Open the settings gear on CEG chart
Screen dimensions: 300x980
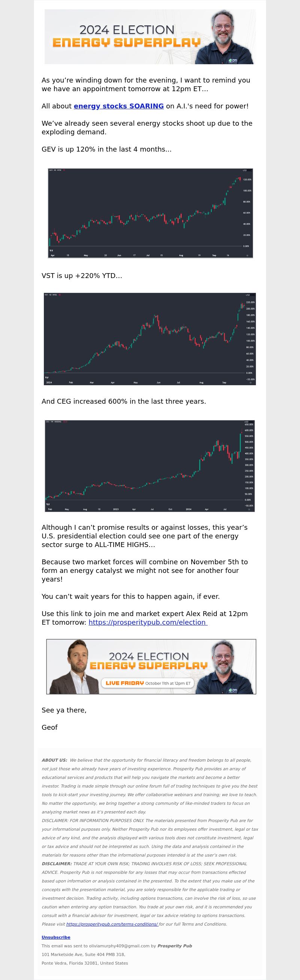click(249, 510)
